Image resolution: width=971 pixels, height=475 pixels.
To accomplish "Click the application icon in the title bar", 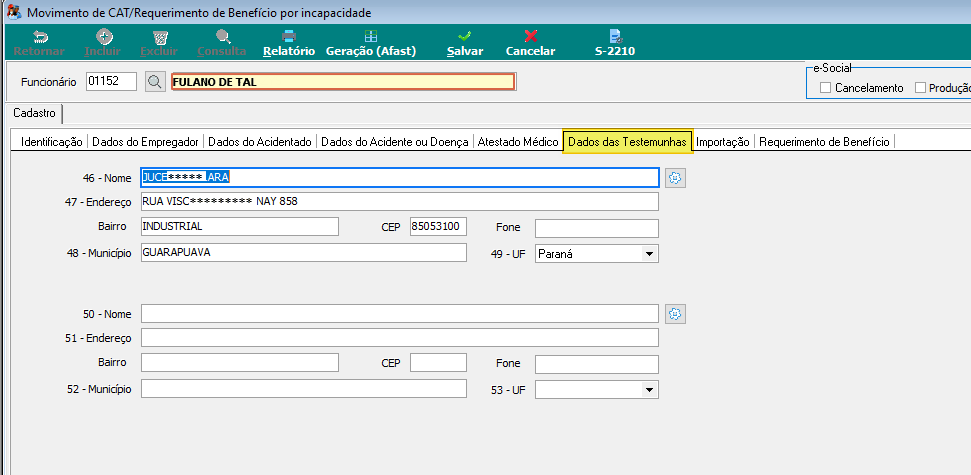I will pos(14,12).
